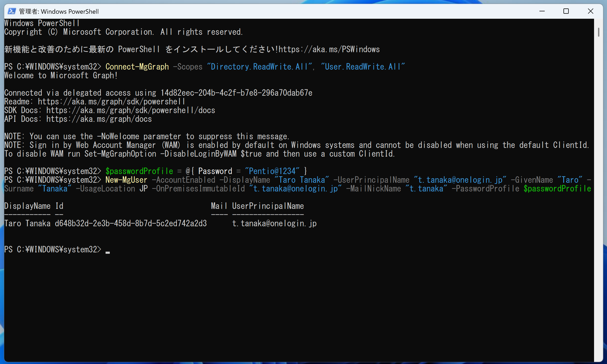Close the PowerShell window
The height and width of the screenshot is (364, 607).
591,11
